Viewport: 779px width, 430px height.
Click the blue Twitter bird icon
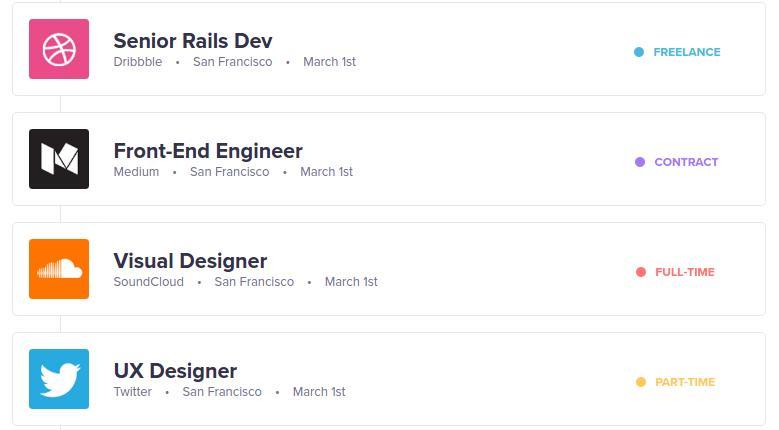tap(59, 379)
